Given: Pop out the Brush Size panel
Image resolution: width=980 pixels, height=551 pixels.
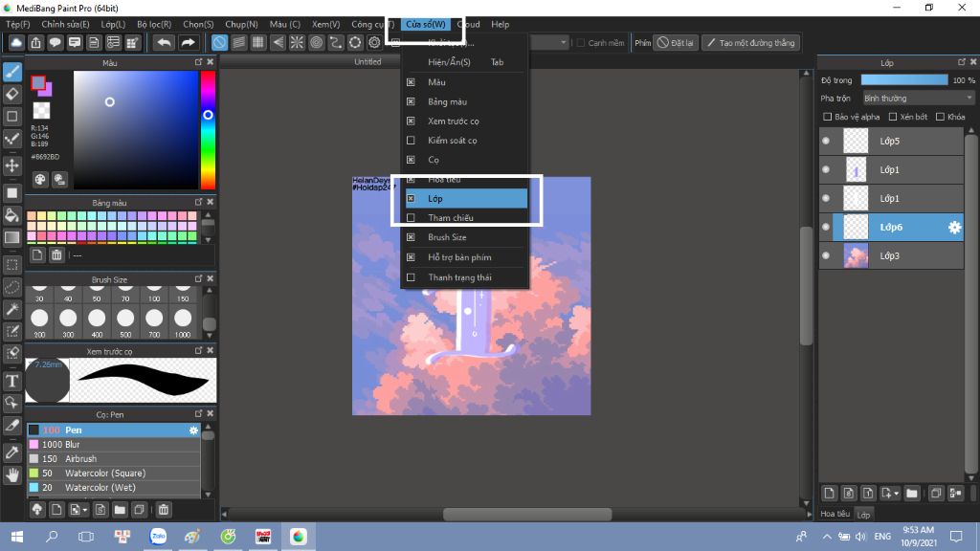Looking at the screenshot, I should tap(199, 278).
